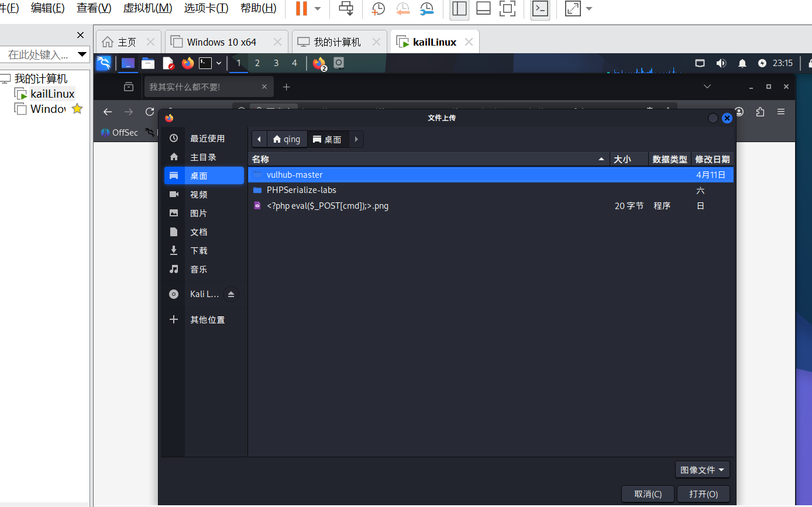
Task: Open the 选项卡(T) menu
Action: tap(206, 8)
